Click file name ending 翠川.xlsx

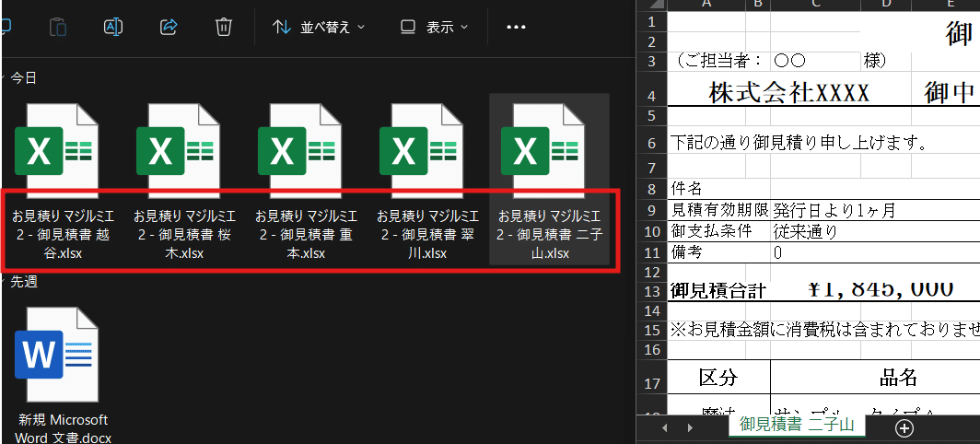[x=427, y=235]
